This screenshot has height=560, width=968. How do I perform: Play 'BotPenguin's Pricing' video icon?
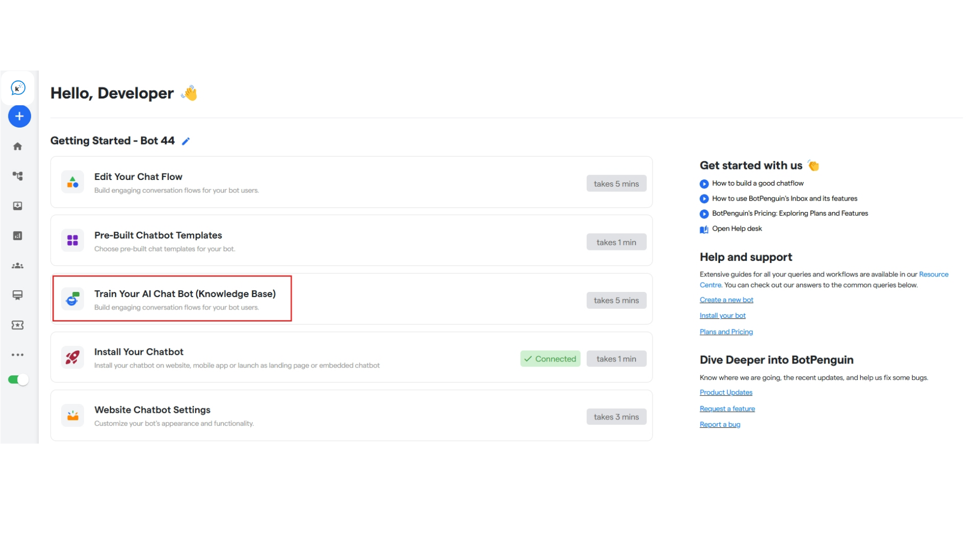point(704,214)
